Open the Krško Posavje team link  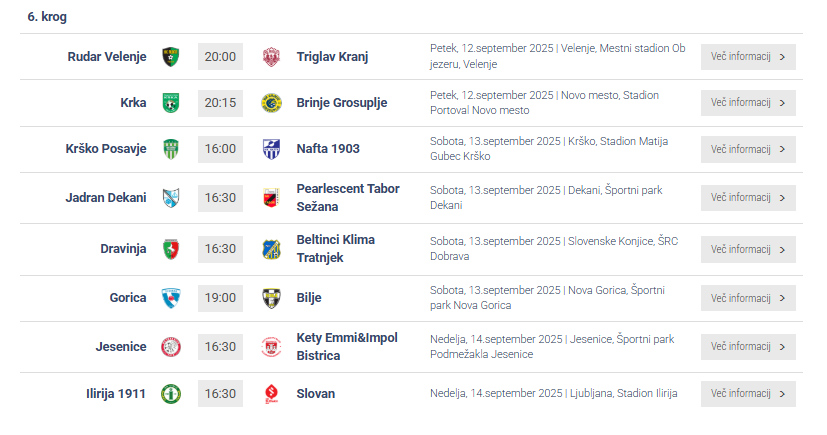(105, 149)
